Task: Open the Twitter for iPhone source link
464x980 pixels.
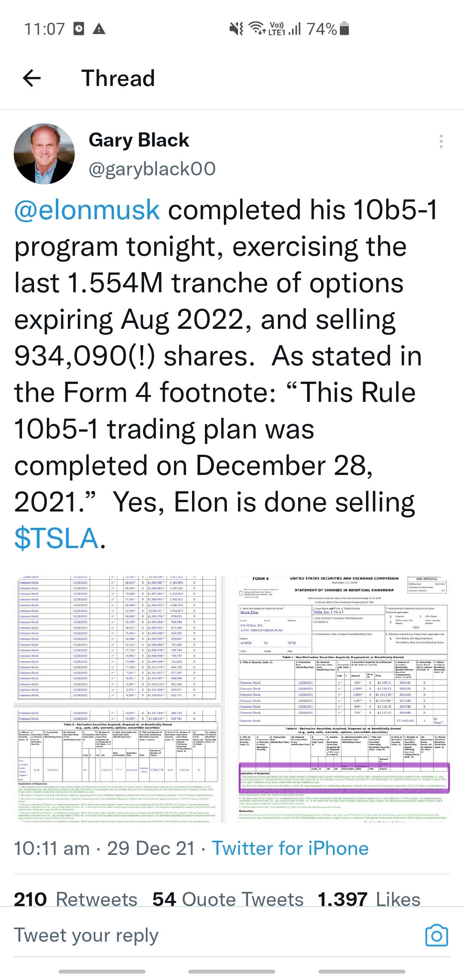Action: (290, 848)
